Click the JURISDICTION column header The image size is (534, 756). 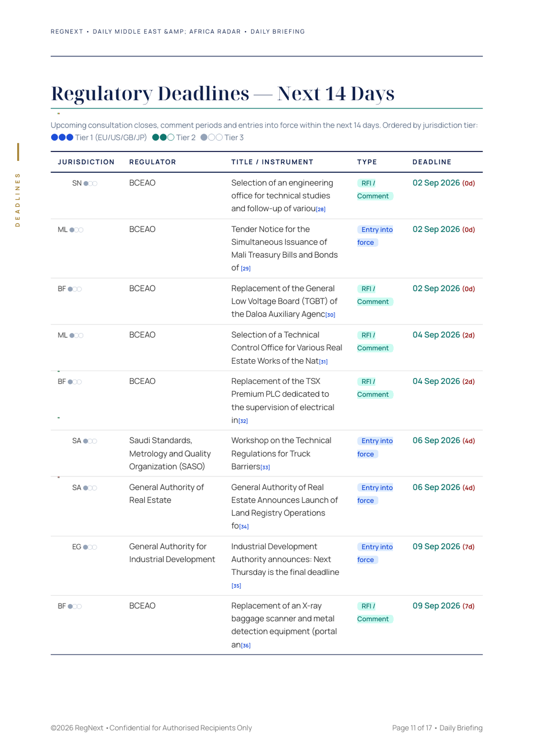tap(86, 162)
